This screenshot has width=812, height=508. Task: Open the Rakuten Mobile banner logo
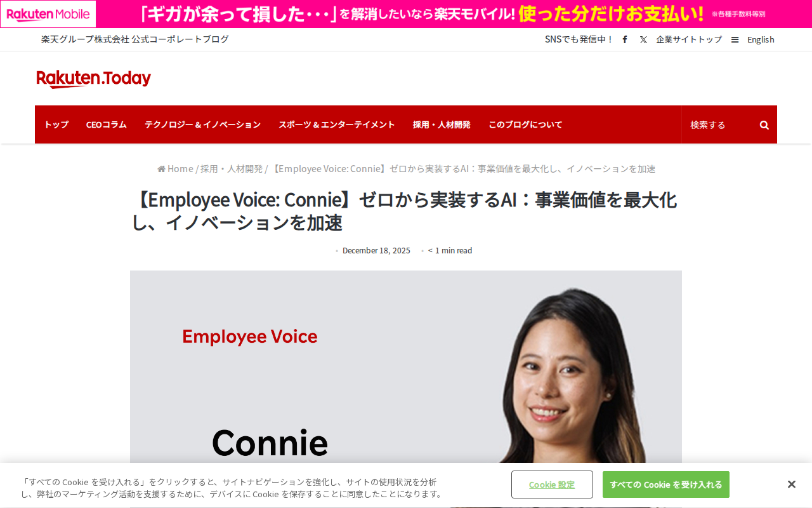(x=48, y=14)
